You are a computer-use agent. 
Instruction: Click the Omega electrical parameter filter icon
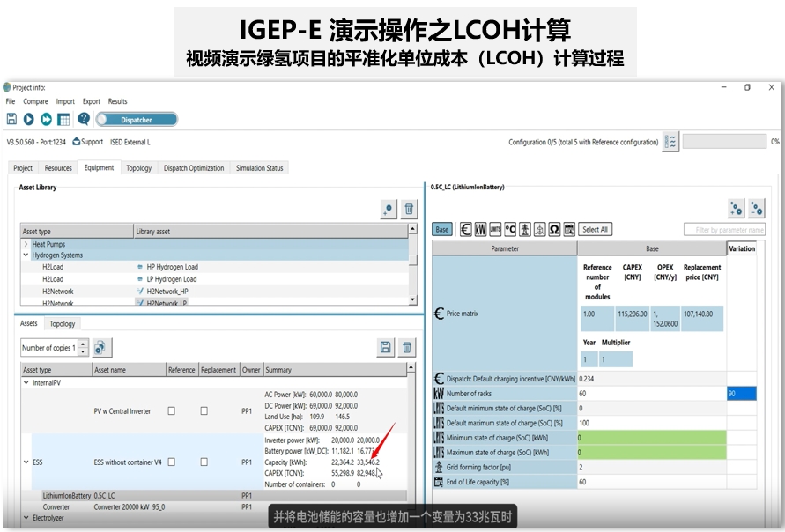coord(555,229)
